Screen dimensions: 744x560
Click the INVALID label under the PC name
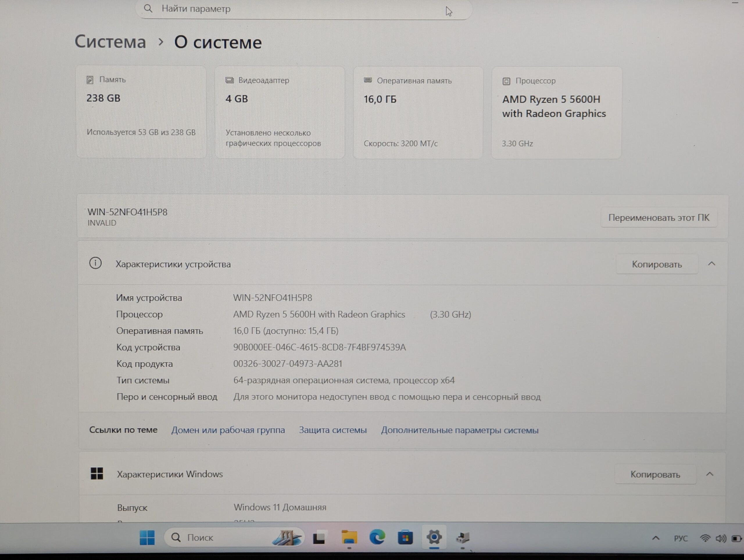pyautogui.click(x=102, y=223)
